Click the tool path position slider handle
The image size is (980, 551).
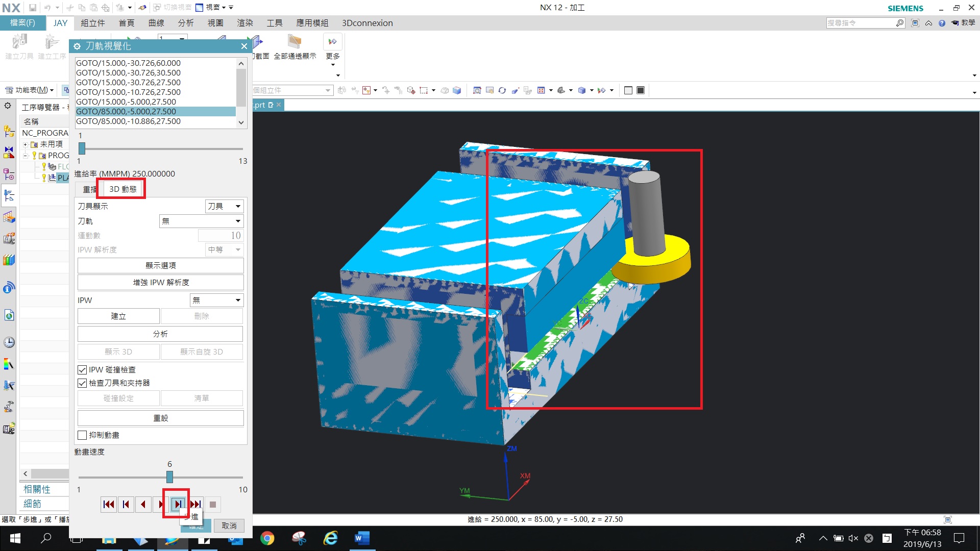(82, 148)
